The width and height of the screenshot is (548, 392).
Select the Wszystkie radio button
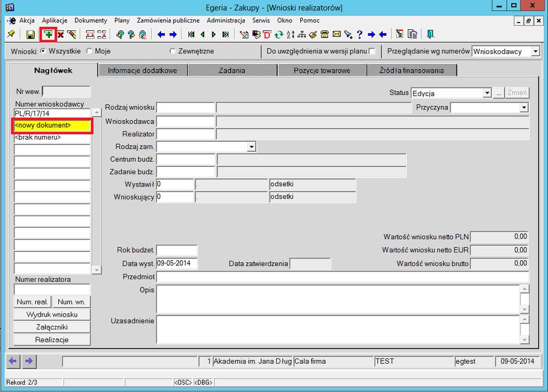[43, 51]
